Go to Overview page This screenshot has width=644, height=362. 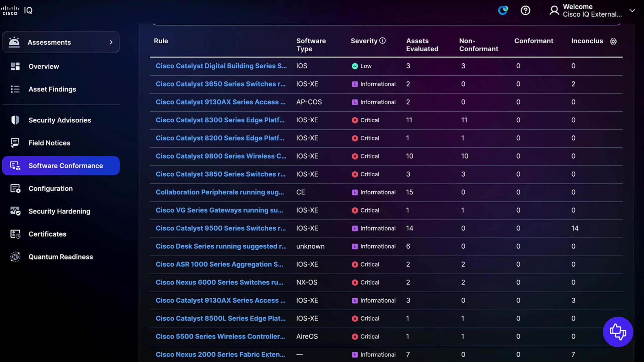click(x=44, y=66)
